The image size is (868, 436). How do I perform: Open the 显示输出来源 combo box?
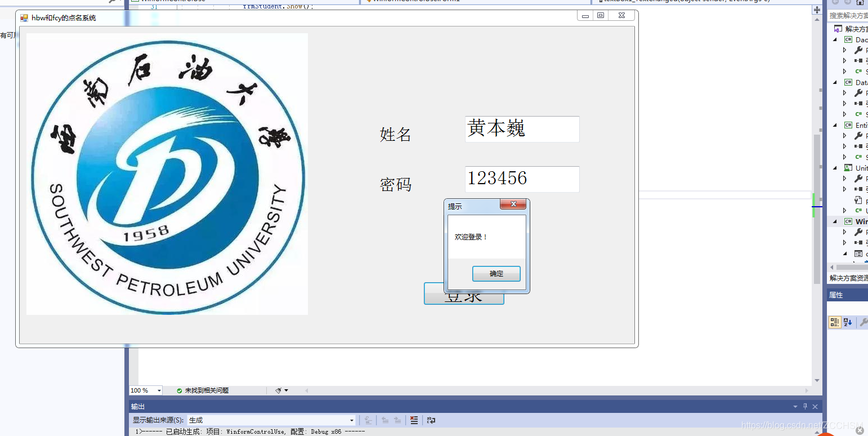pos(271,420)
